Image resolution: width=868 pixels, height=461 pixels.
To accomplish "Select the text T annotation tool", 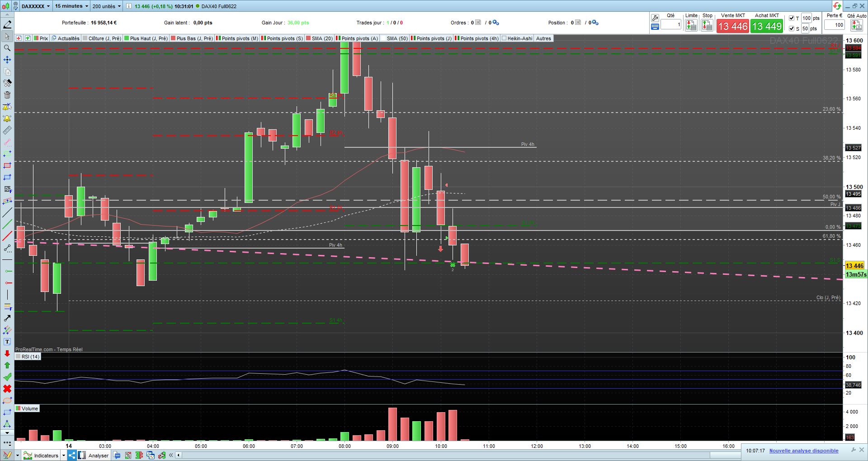I will pos(7,342).
